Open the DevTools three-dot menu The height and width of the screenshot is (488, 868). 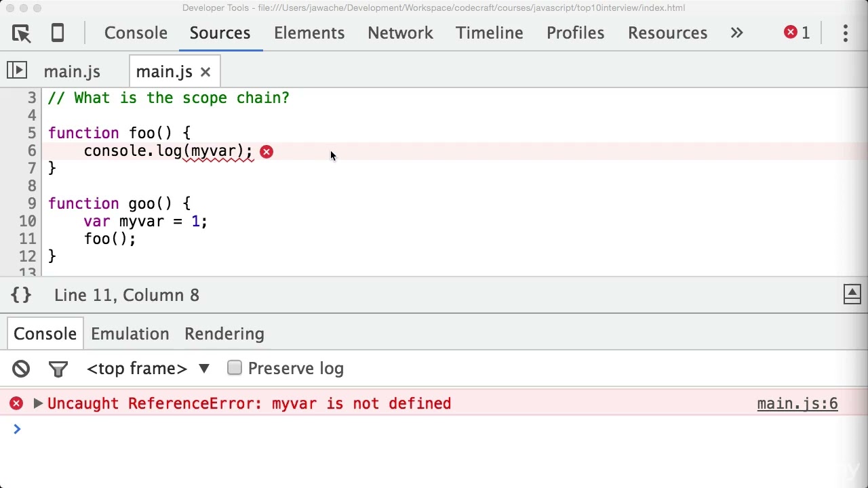[x=846, y=33]
